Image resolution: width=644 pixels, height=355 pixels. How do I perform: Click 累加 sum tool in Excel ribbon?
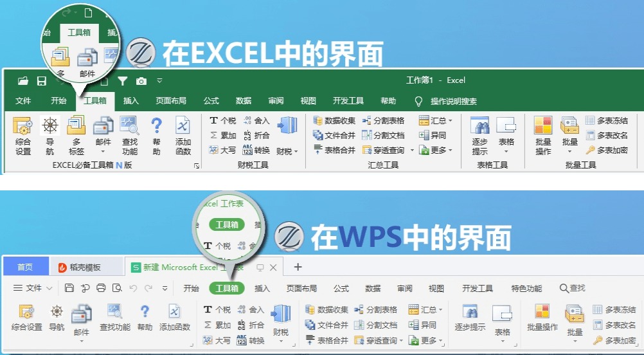pyautogui.click(x=223, y=135)
